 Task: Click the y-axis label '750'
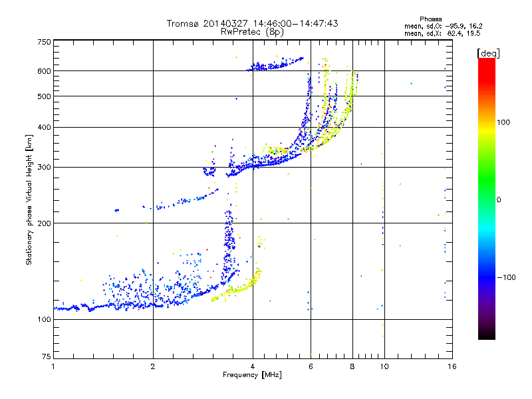pos(44,42)
